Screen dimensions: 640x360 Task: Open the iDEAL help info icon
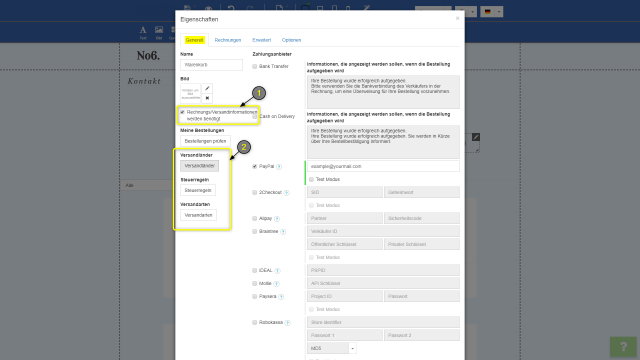point(277,271)
